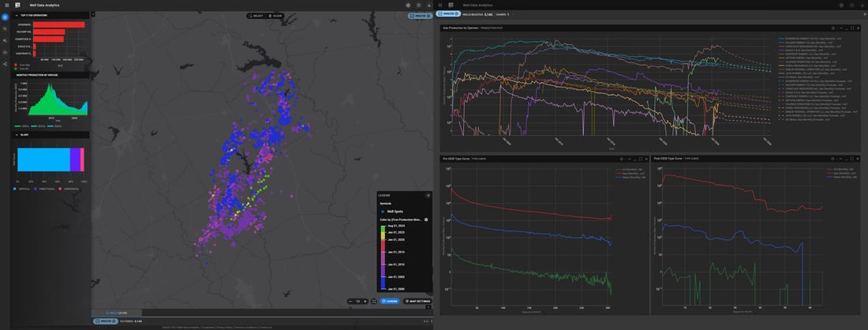The width and height of the screenshot is (868, 330).
Task: Open Map Settings
Action: click(x=417, y=301)
